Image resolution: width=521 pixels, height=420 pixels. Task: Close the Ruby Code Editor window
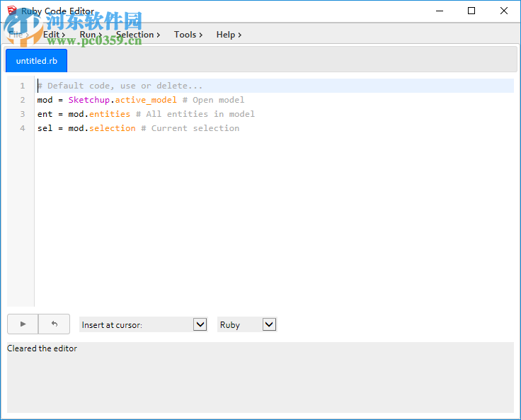(504, 11)
